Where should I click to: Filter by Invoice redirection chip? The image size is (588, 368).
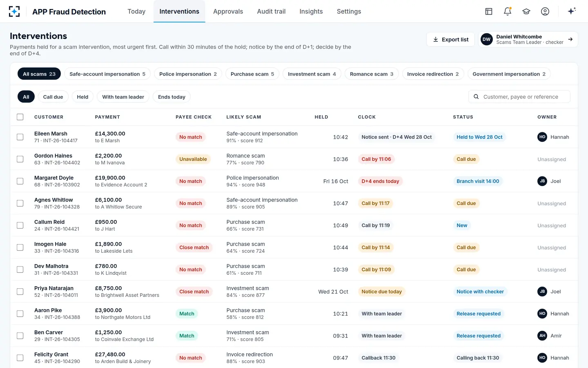(x=433, y=74)
